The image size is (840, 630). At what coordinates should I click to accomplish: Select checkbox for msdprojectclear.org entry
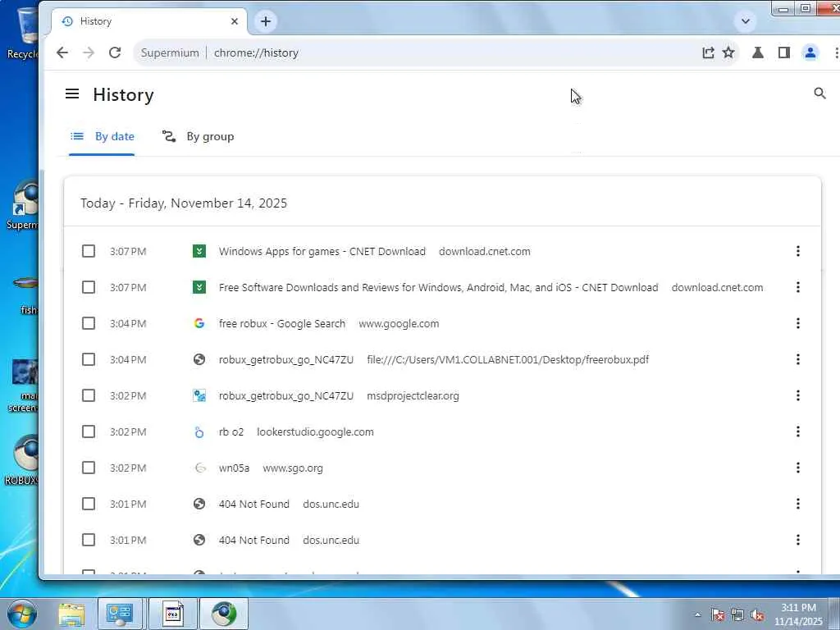coord(89,395)
